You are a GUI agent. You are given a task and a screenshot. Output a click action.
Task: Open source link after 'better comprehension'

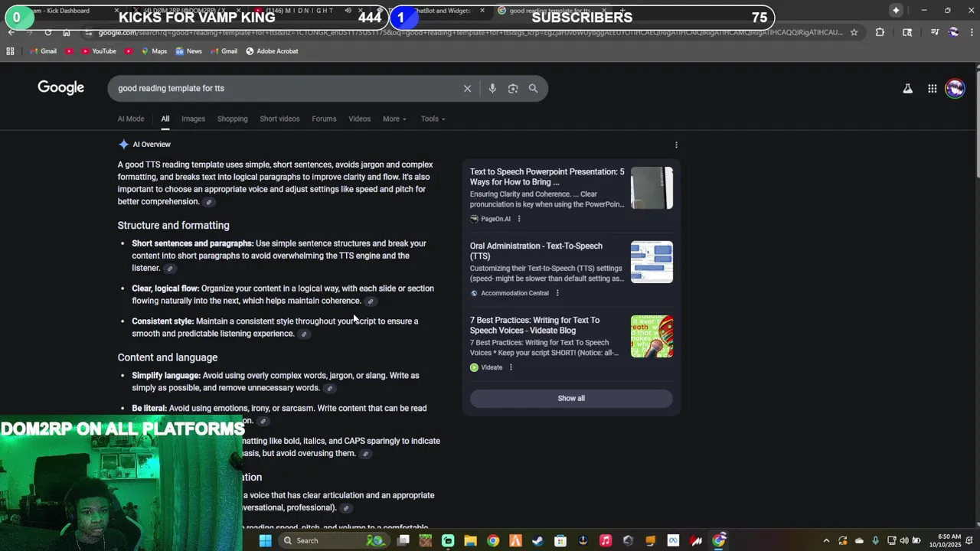tap(208, 202)
